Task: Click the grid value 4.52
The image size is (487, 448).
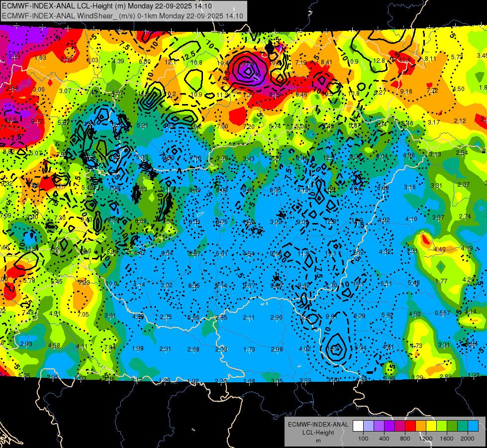Action: 415,314
